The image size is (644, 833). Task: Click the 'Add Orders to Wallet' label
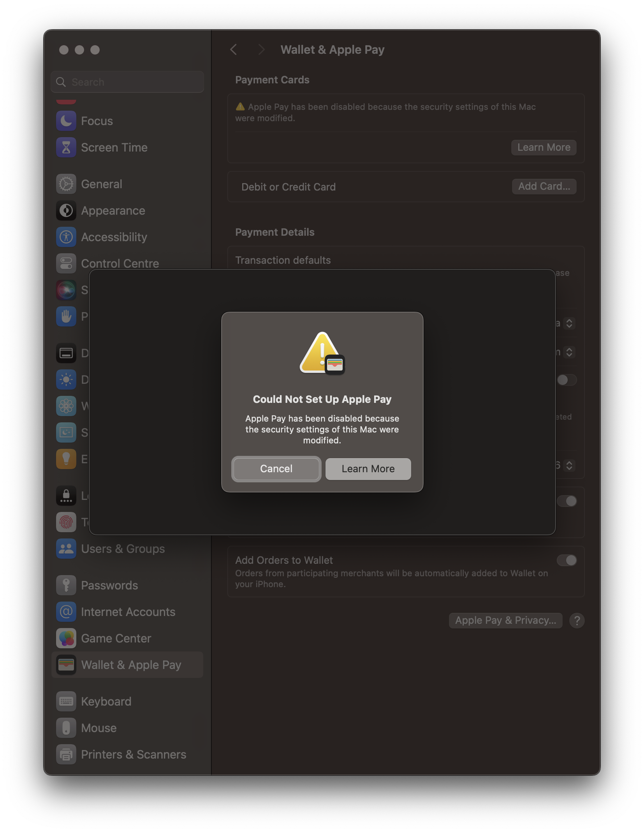pyautogui.click(x=284, y=560)
